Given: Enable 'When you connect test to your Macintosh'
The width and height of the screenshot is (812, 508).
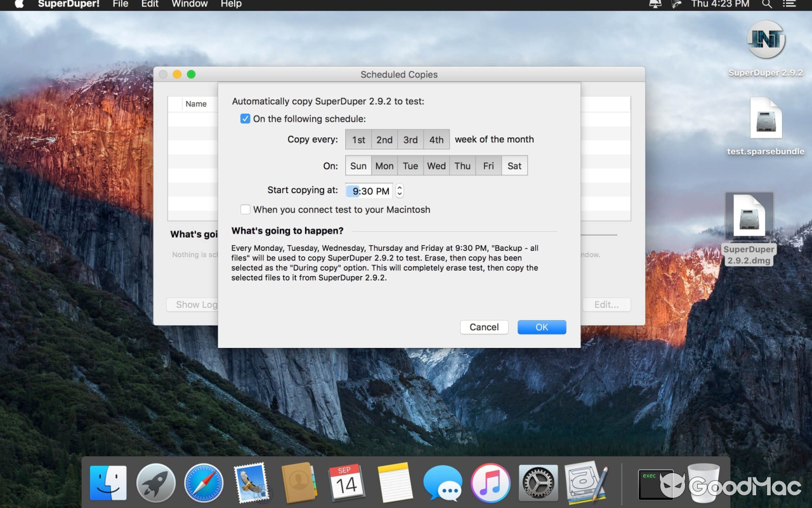Looking at the screenshot, I should 246,210.
